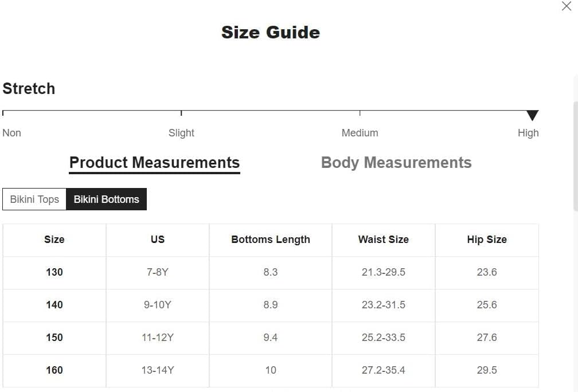This screenshot has width=578, height=392.
Task: Select the size 160 row
Action: pyautogui.click(x=271, y=371)
